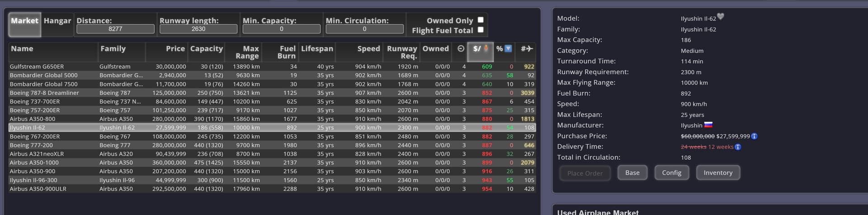
Task: Sort table by Lifespan column
Action: (317, 52)
